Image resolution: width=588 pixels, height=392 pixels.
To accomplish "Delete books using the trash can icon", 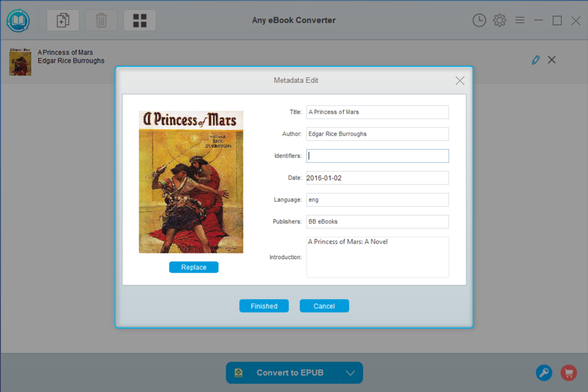I will tap(101, 20).
